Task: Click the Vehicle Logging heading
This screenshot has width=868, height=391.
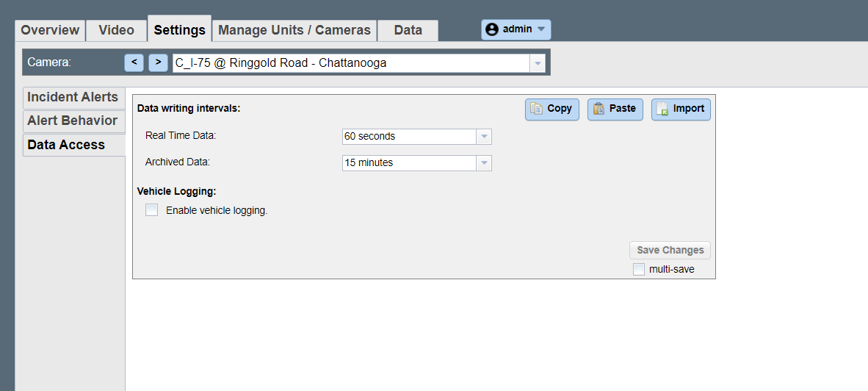Action: tap(176, 192)
